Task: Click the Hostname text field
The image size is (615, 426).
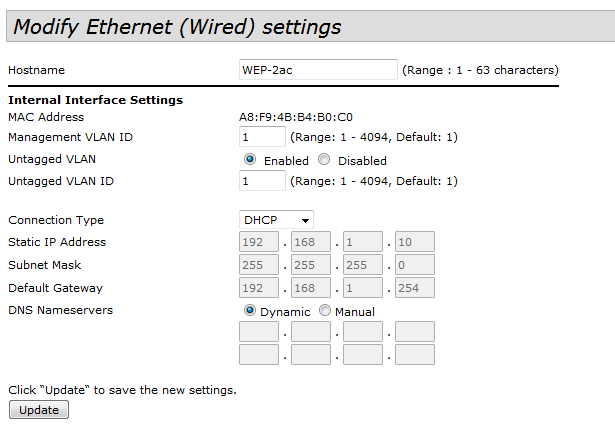Action: pyautogui.click(x=318, y=70)
